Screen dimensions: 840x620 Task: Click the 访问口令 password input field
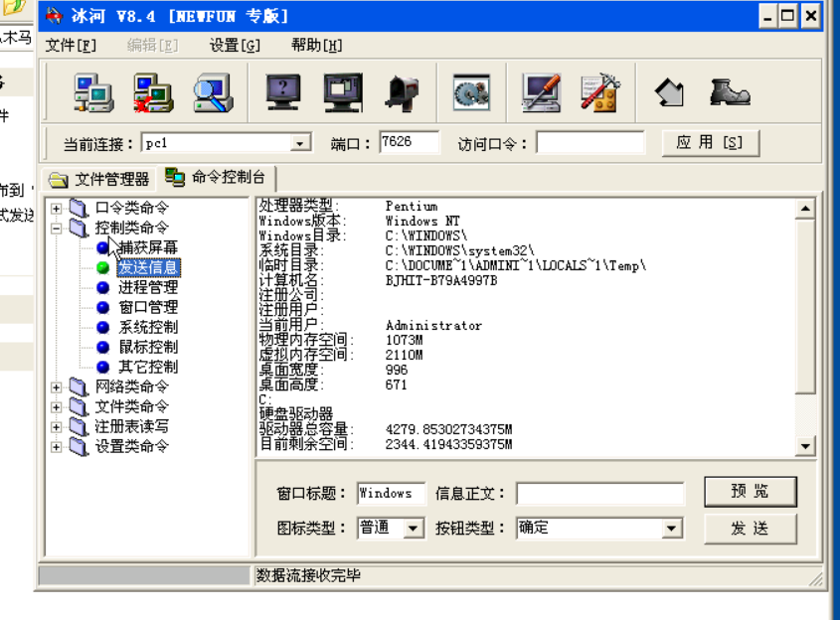(x=590, y=143)
